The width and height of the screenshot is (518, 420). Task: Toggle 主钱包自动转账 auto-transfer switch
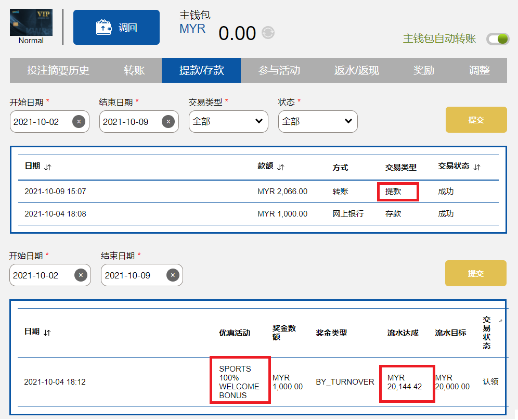tap(497, 39)
